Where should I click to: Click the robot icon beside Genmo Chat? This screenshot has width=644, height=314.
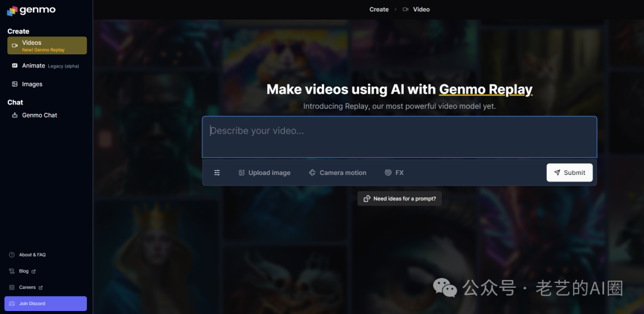(15, 115)
